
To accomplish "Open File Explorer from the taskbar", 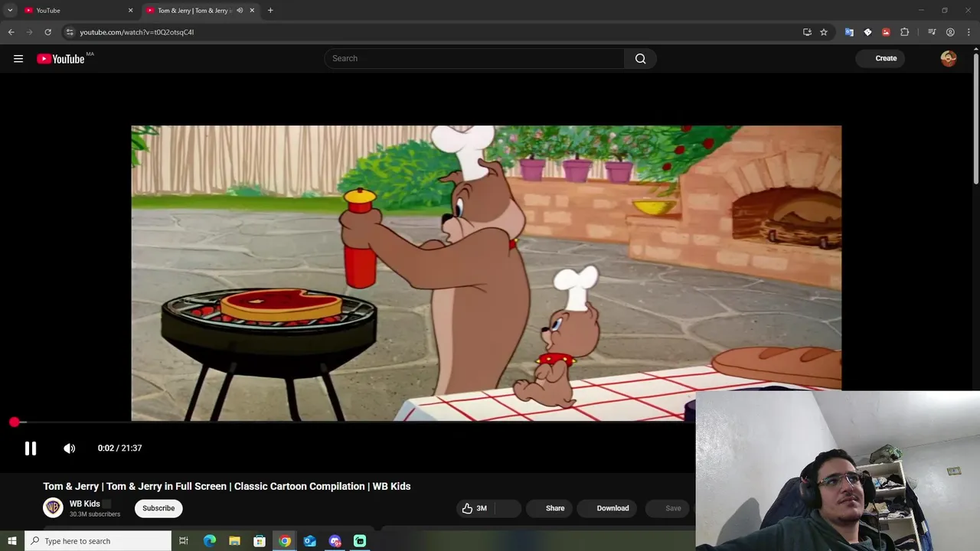I will pos(234,541).
